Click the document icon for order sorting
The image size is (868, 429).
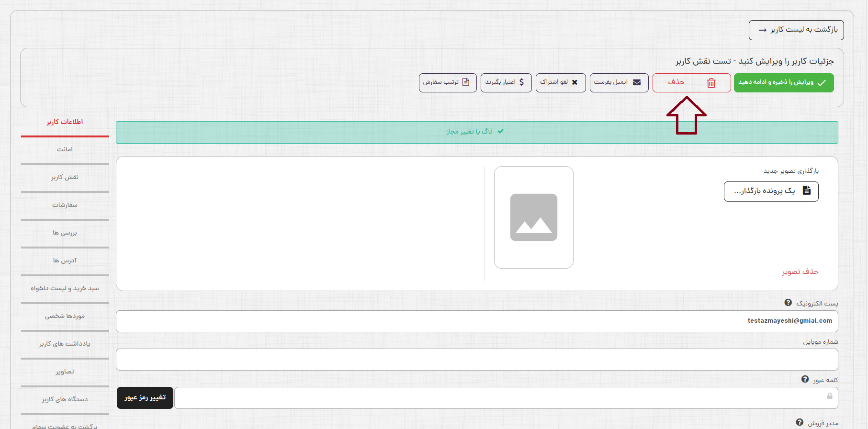click(x=465, y=82)
